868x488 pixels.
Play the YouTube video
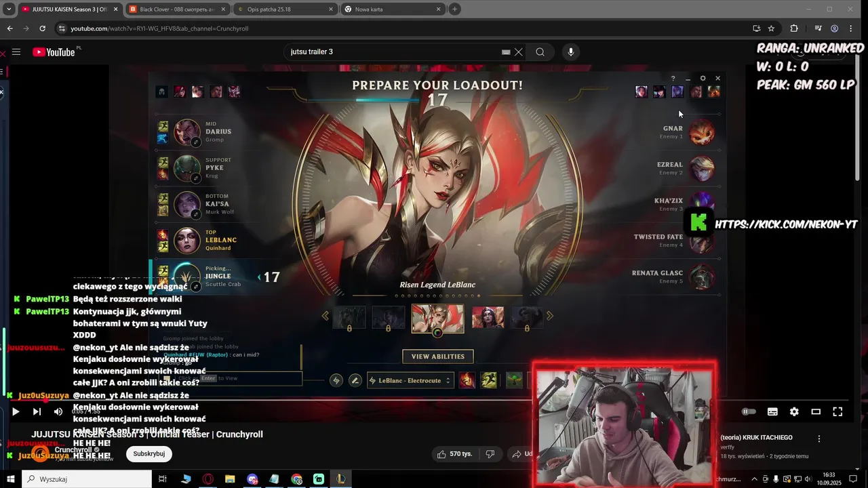coord(16,411)
